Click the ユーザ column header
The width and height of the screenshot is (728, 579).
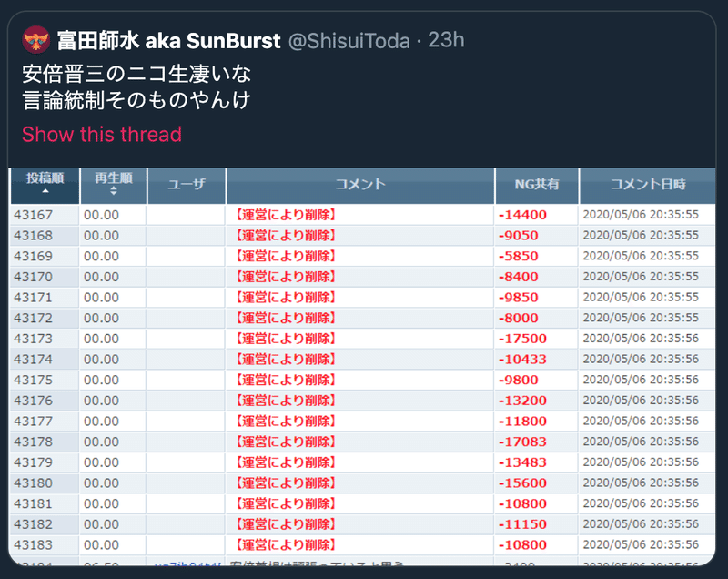[187, 185]
